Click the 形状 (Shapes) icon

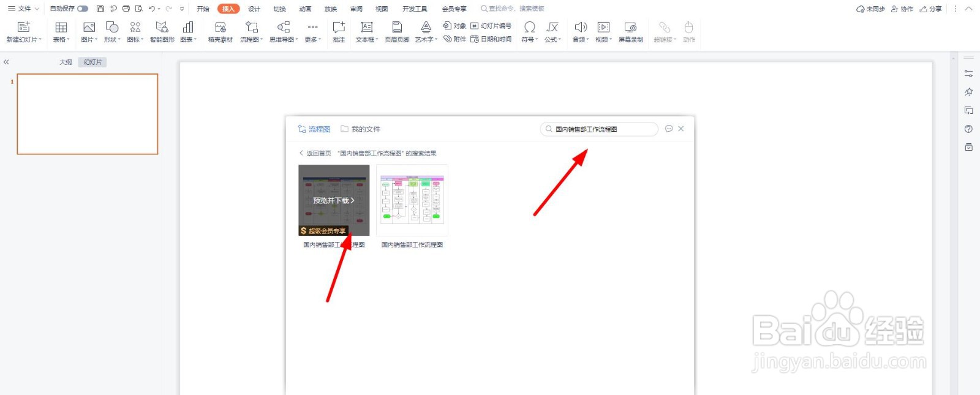112,27
